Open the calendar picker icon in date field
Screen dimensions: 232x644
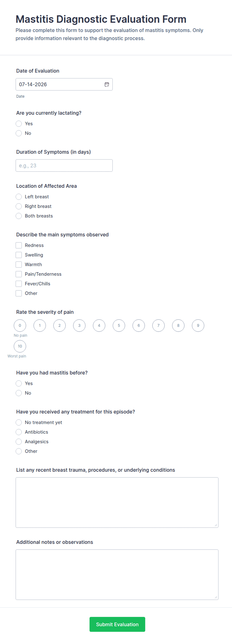[x=107, y=84]
